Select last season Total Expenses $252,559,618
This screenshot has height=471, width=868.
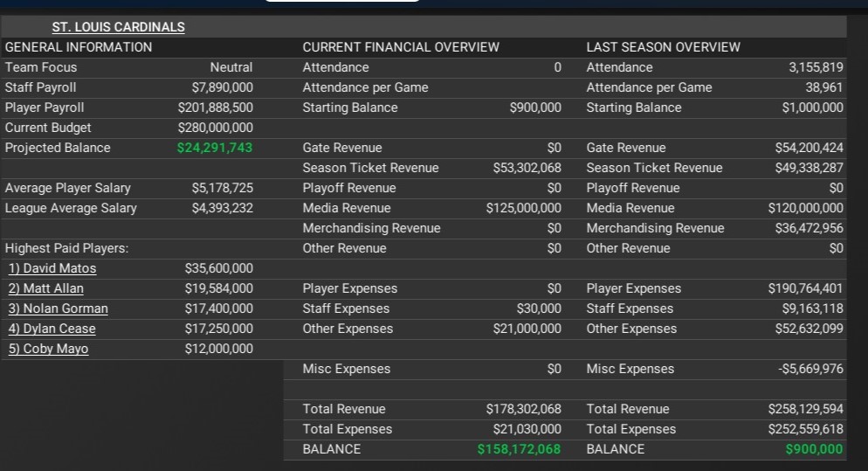806,429
